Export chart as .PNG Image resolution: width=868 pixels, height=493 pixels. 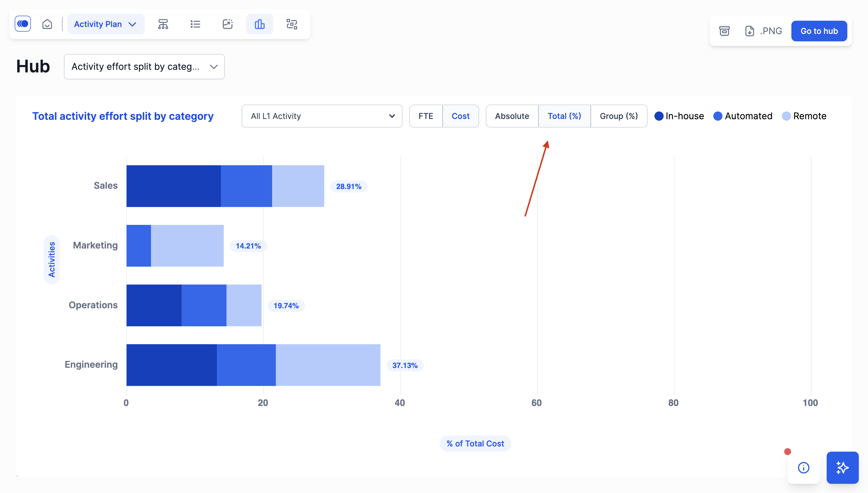pyautogui.click(x=764, y=31)
